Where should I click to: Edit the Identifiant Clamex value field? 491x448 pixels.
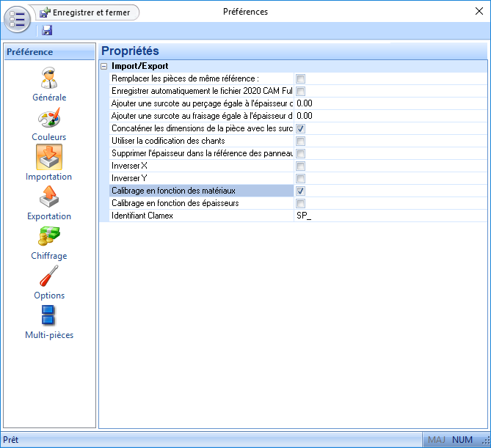[389, 216]
